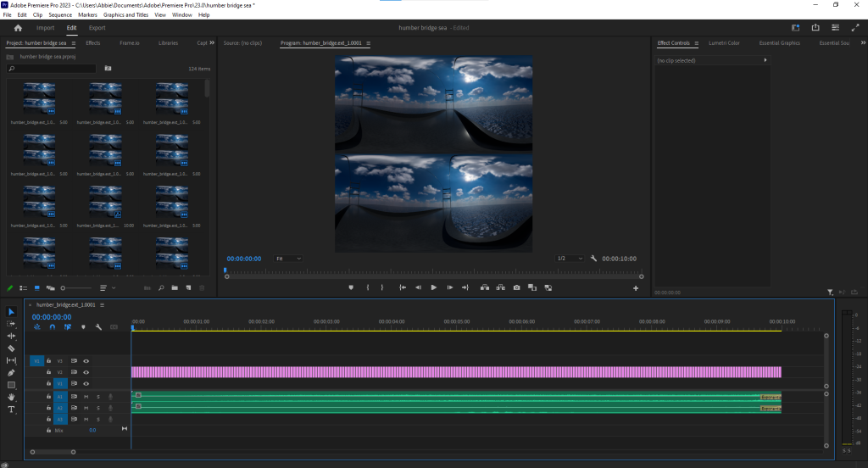Click New Bin folder icon in Project panel
The width and height of the screenshot is (868, 468).
coord(174,288)
